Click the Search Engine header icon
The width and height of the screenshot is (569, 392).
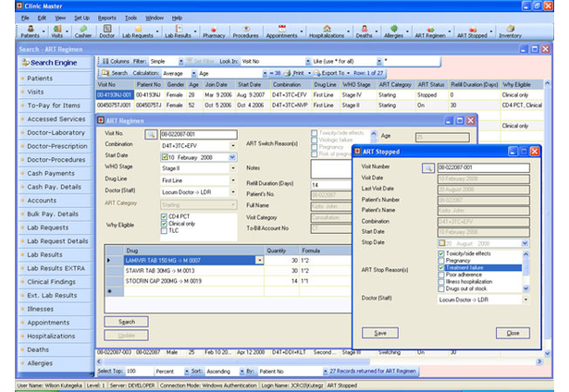point(26,63)
